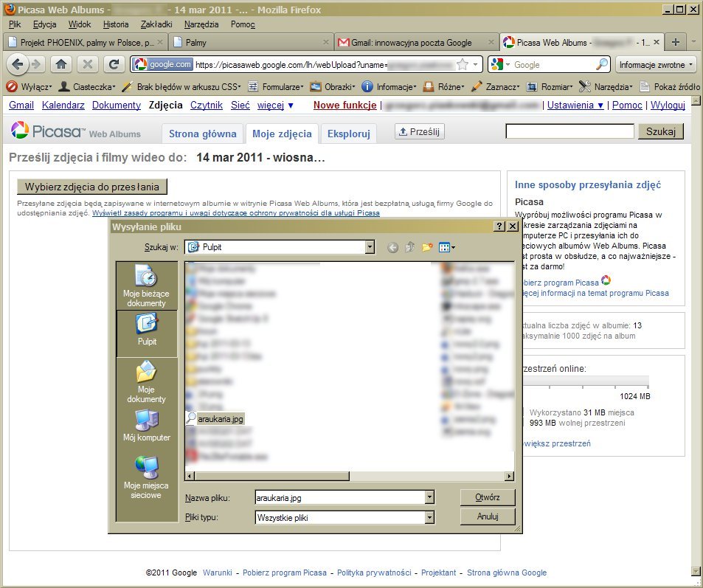Click the Prześlij upload button
The image size is (703, 588).
(420, 131)
